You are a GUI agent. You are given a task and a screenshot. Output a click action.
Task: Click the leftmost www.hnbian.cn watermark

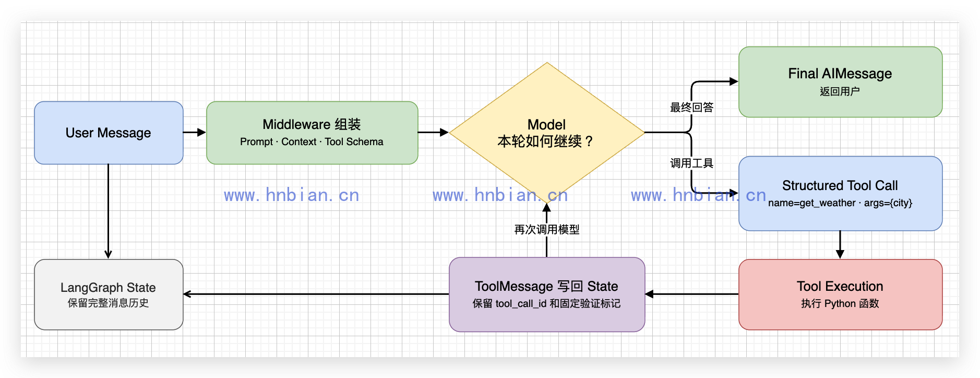(292, 195)
